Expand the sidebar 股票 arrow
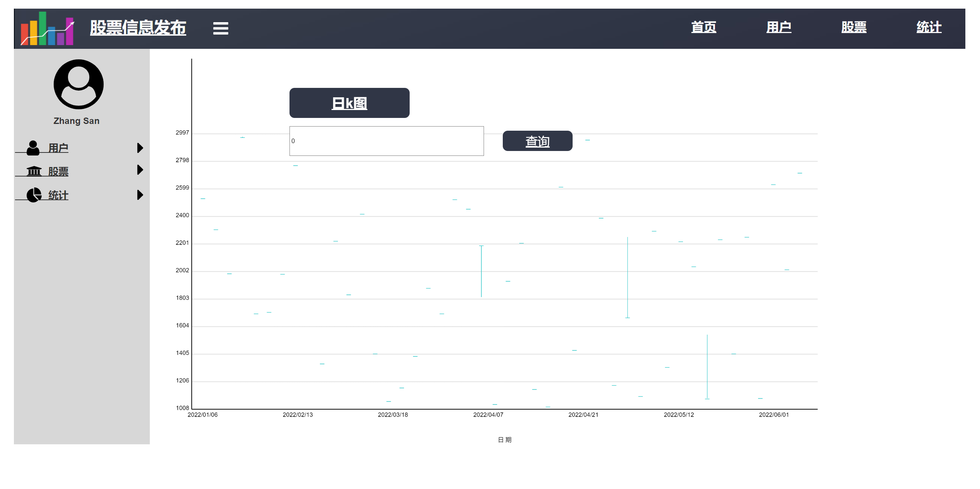 click(x=140, y=170)
